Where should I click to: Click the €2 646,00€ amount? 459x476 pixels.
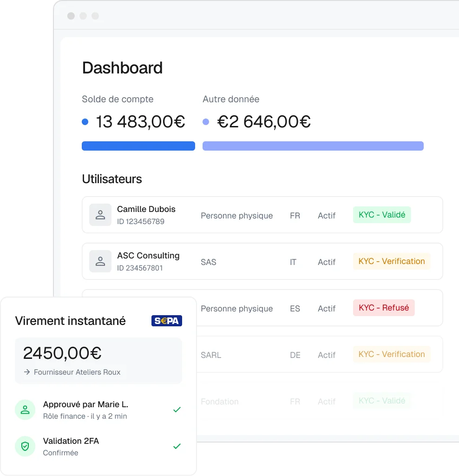[x=264, y=122]
